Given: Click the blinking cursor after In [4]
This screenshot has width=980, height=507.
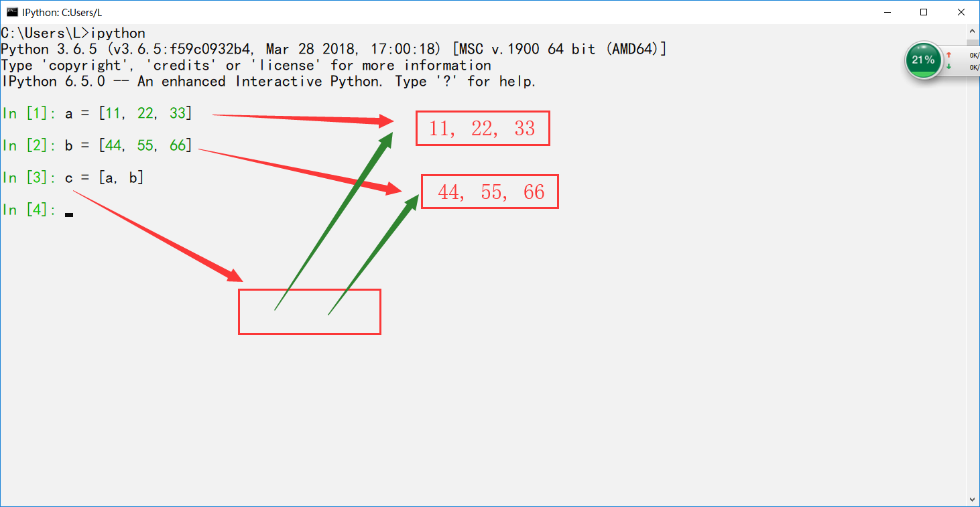Looking at the screenshot, I should 69,214.
